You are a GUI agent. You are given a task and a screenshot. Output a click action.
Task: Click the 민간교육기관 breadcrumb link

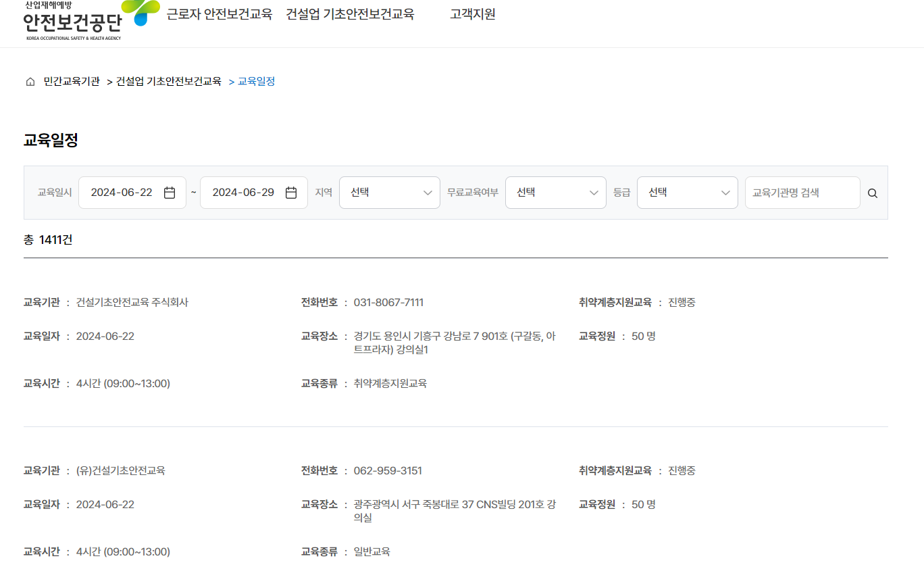point(71,81)
